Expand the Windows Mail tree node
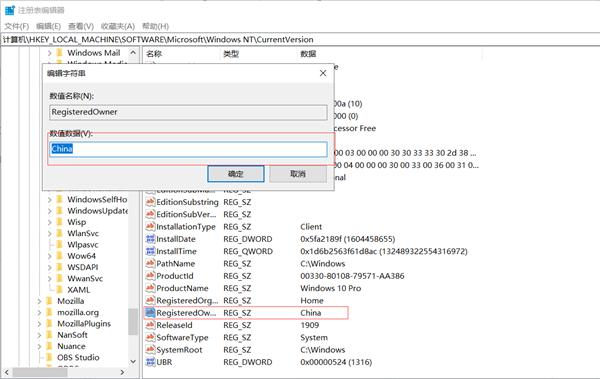The width and height of the screenshot is (600, 379). pos(50,53)
